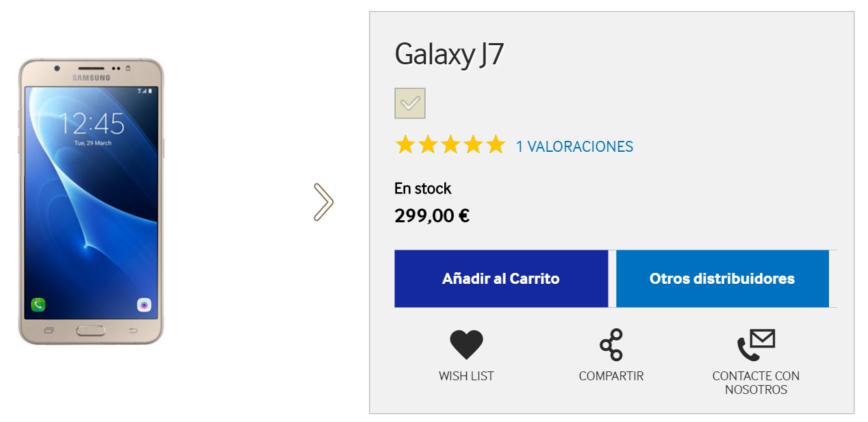Click the first yellow rating star
The height and width of the screenshot is (422, 868).
click(405, 145)
